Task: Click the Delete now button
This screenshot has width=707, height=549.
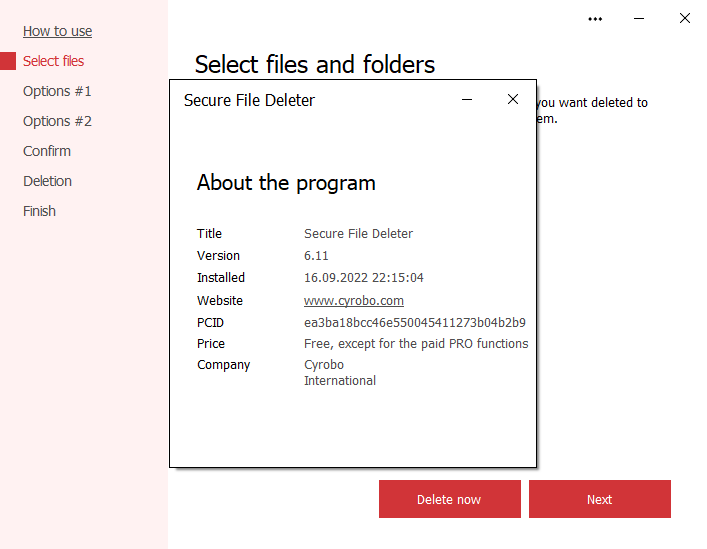Action: tap(450, 499)
